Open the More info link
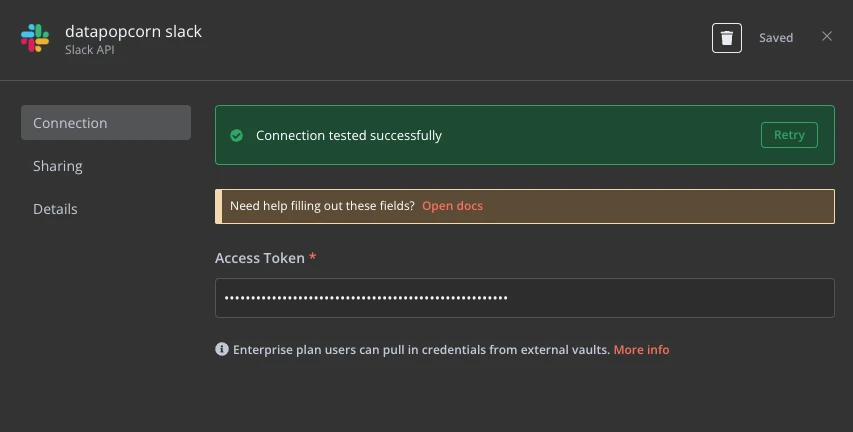 (641, 350)
